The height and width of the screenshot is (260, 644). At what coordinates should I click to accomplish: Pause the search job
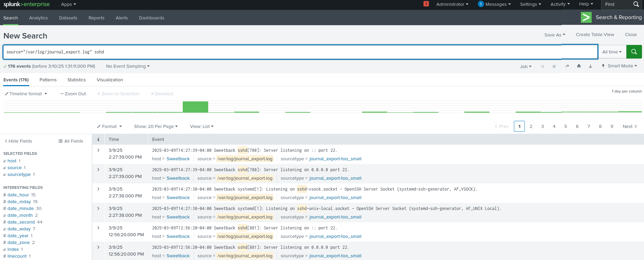(542, 66)
